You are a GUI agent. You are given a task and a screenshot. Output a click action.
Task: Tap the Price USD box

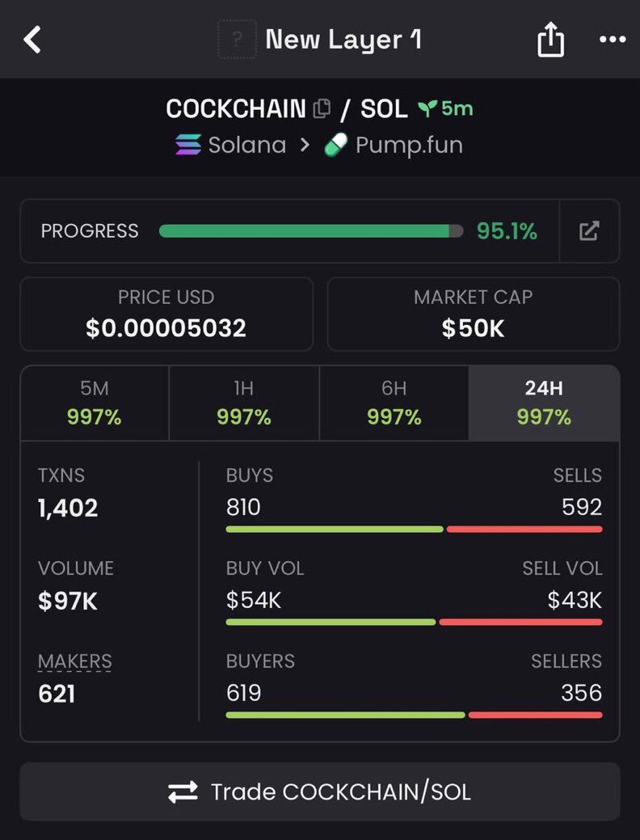coord(166,314)
